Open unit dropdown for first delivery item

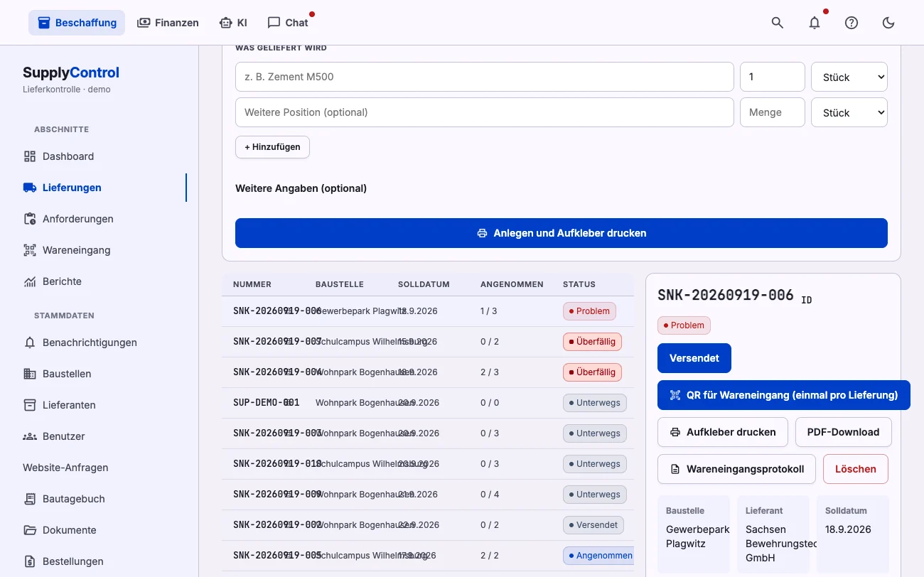(x=849, y=77)
